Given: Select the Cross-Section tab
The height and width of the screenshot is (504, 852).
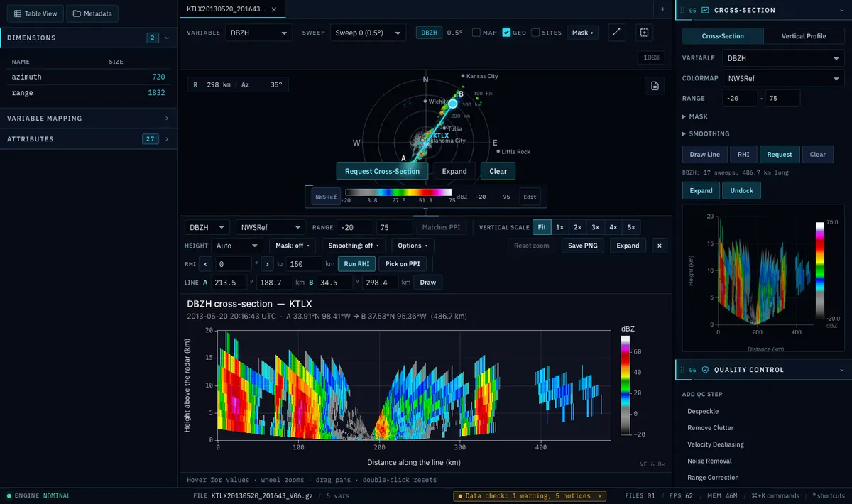Looking at the screenshot, I should tap(723, 36).
